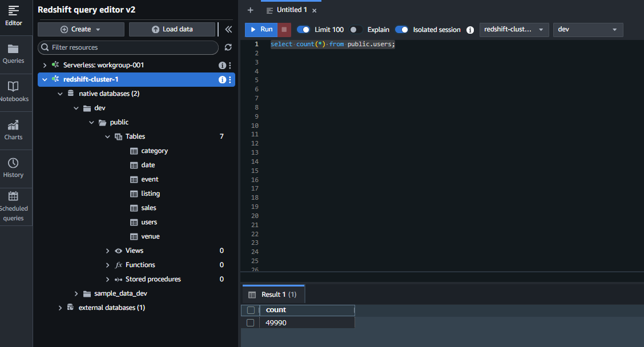Viewport: 644px width, 347px height.
Task: Click the SQL query on line 1
Action: pos(332,45)
